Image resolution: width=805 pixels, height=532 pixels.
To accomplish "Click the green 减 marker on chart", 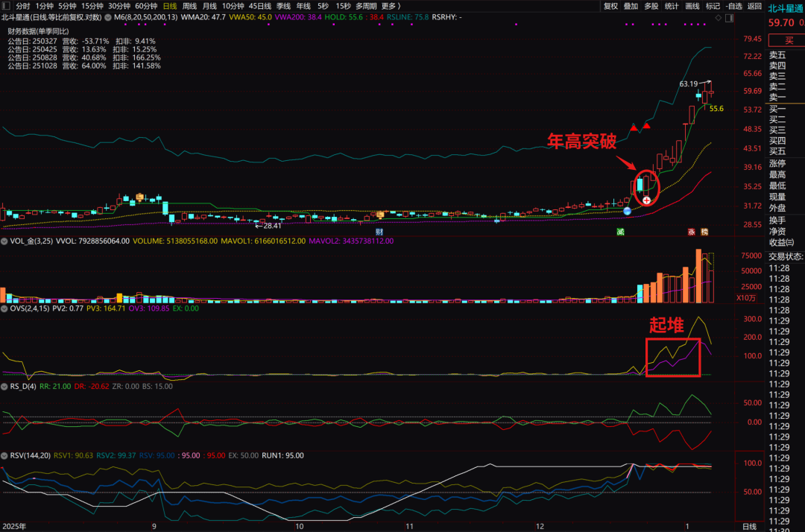I will [x=620, y=232].
